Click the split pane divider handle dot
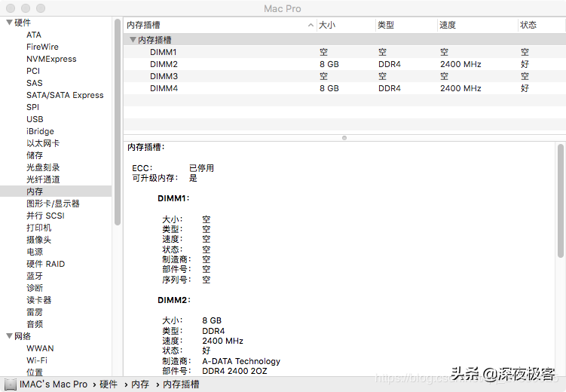This screenshot has height=392, width=566. [x=344, y=138]
